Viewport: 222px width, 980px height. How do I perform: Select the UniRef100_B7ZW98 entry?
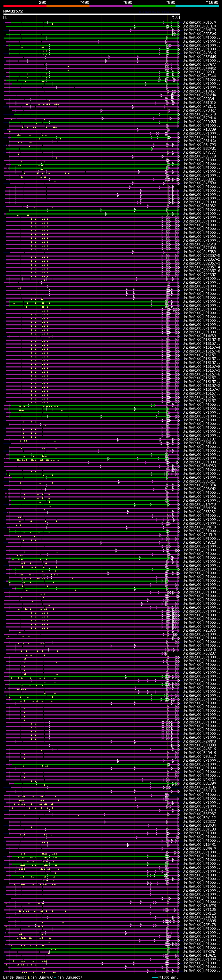point(199,248)
